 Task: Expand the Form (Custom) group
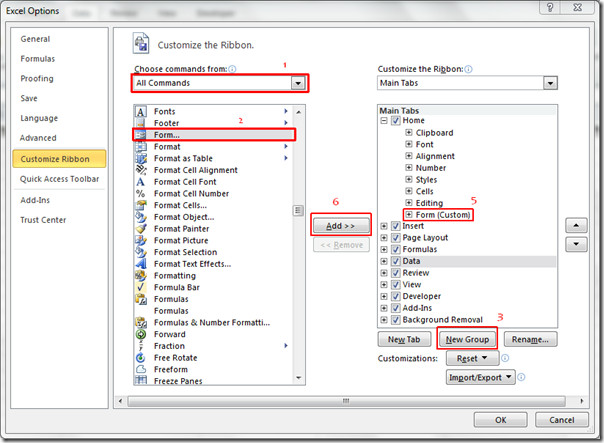click(x=409, y=215)
